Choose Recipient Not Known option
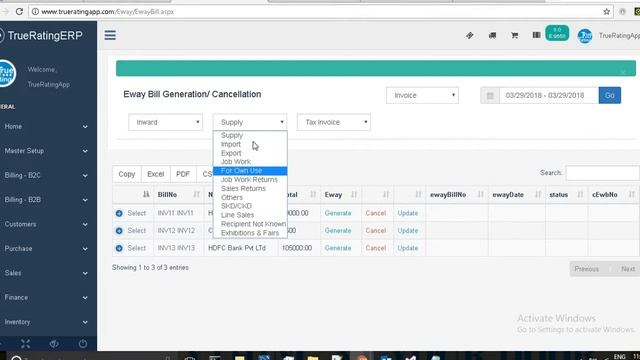Image resolution: width=640 pixels, height=360 pixels. click(x=250, y=224)
